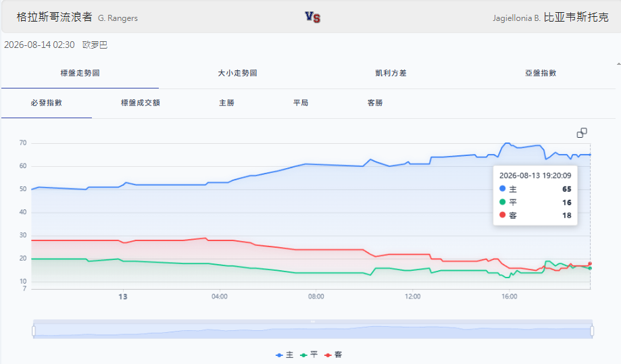Select the 主勝 sub-tab
This screenshot has height=364, width=621.
tap(226, 103)
